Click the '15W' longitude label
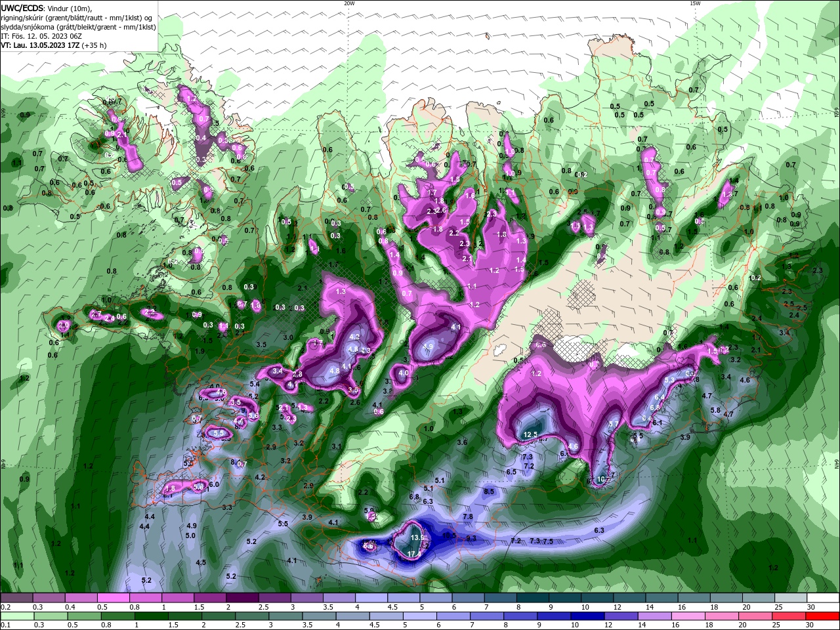Screen dimensions: 840x630 695,3
